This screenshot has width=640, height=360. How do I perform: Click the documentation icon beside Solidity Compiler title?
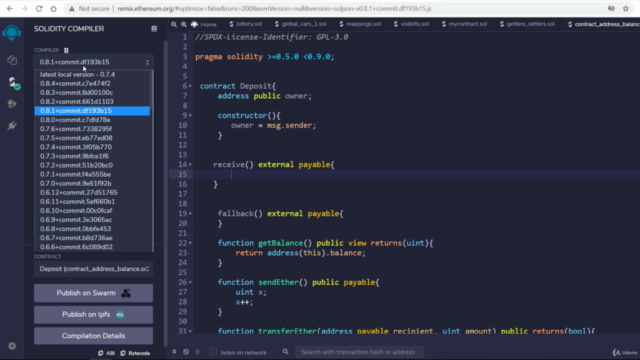pyautogui.click(x=154, y=29)
